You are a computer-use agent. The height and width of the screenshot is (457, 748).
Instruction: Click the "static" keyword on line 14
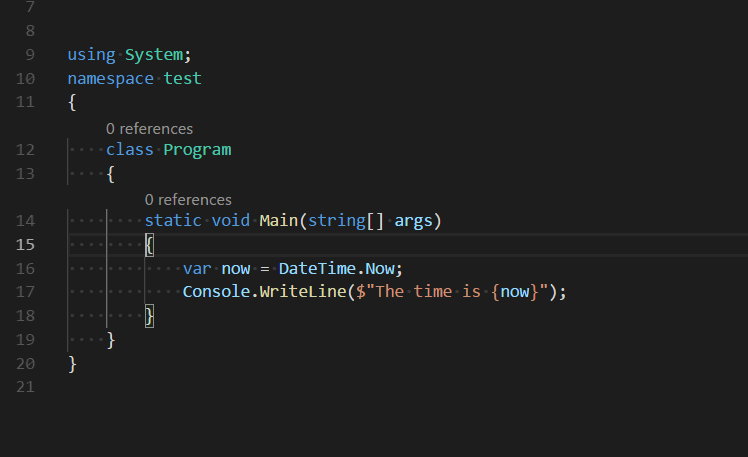point(173,221)
